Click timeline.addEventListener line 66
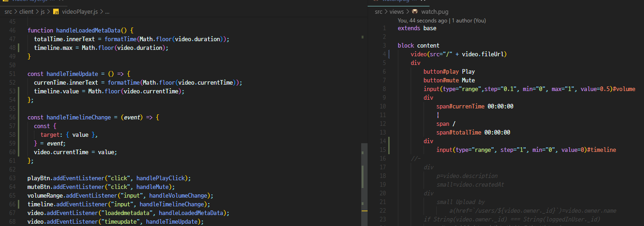 click(x=119, y=204)
